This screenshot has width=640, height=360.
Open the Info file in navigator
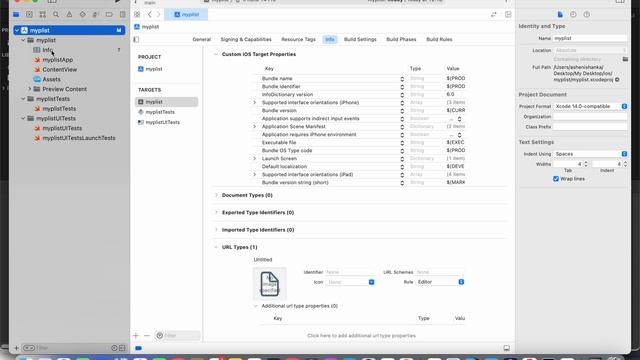pos(48,50)
